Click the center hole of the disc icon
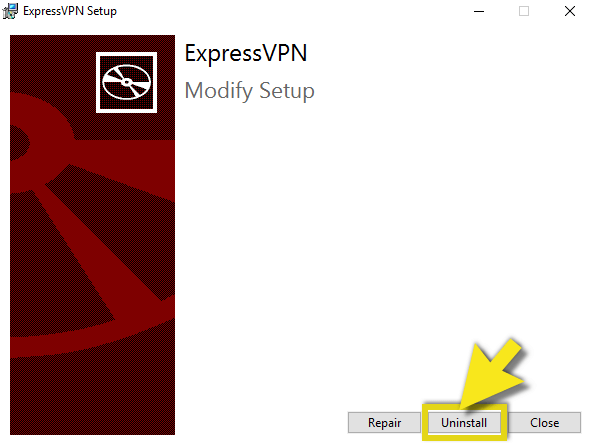Screen dimensions: 592x445 pyautogui.click(x=126, y=82)
